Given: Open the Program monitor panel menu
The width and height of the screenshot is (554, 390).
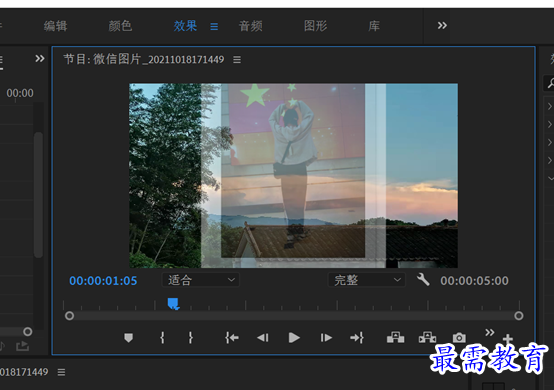Looking at the screenshot, I should coord(237,60).
